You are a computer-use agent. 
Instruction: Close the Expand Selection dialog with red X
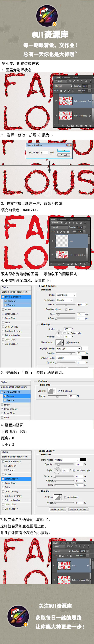(69, 145)
